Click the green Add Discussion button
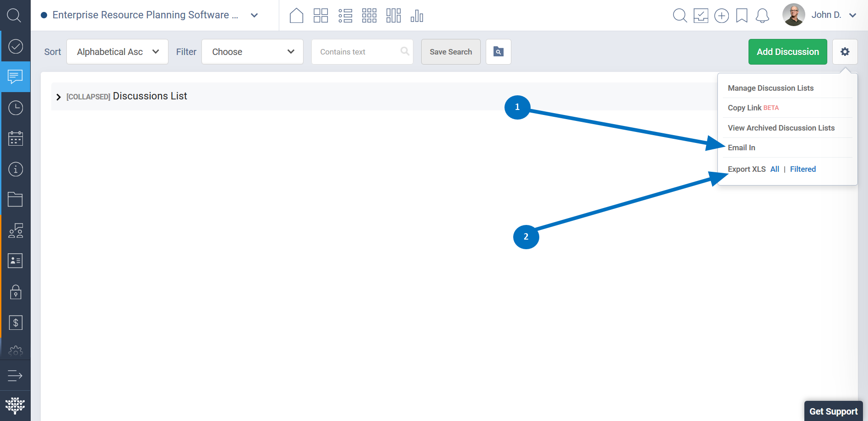The height and width of the screenshot is (421, 868). click(x=787, y=52)
